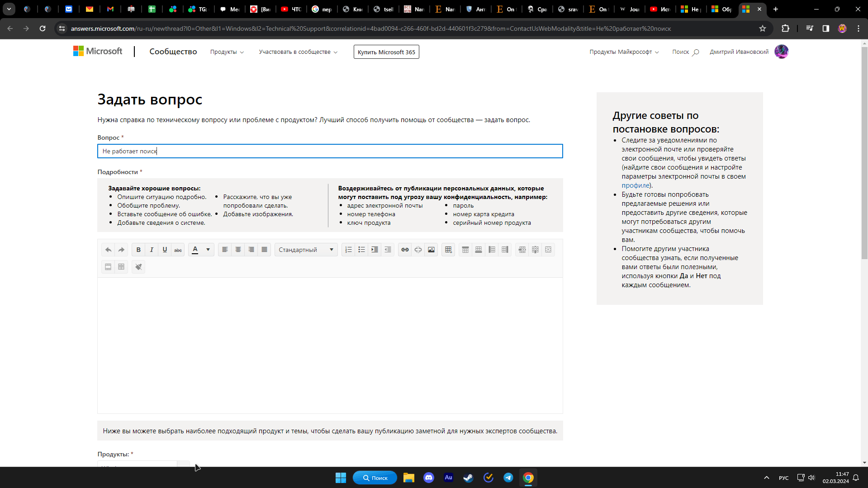Click the table properties grid icon

click(x=121, y=267)
